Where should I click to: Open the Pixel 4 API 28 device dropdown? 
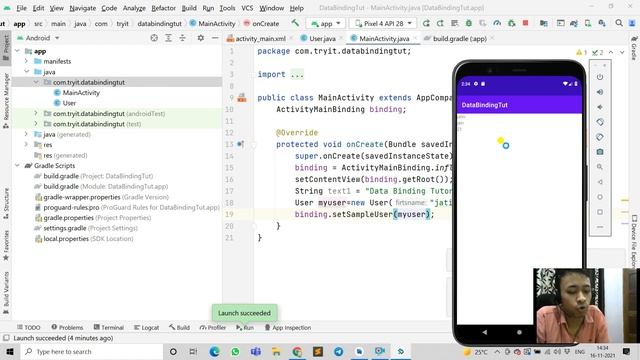click(383, 24)
